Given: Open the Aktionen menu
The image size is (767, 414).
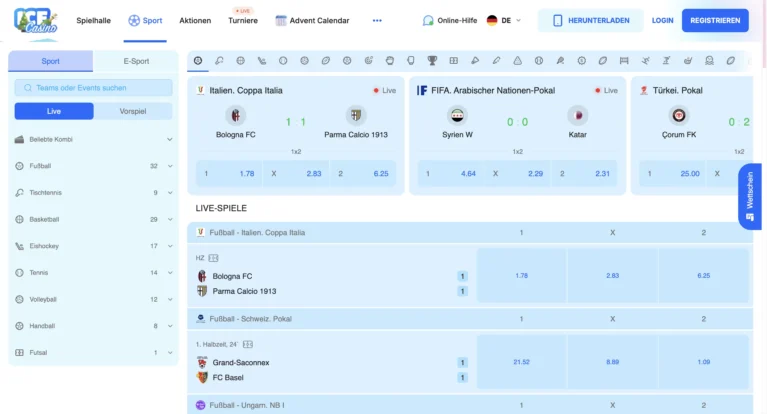Looking at the screenshot, I should 195,21.
